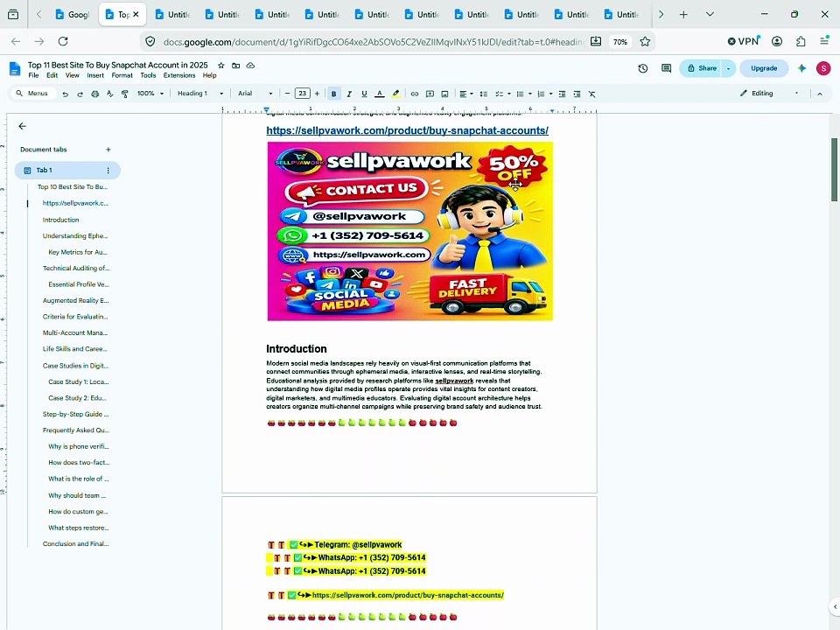Click the Undo arrow in the toolbar
Viewport: 840px width, 630px height.
coord(66,94)
